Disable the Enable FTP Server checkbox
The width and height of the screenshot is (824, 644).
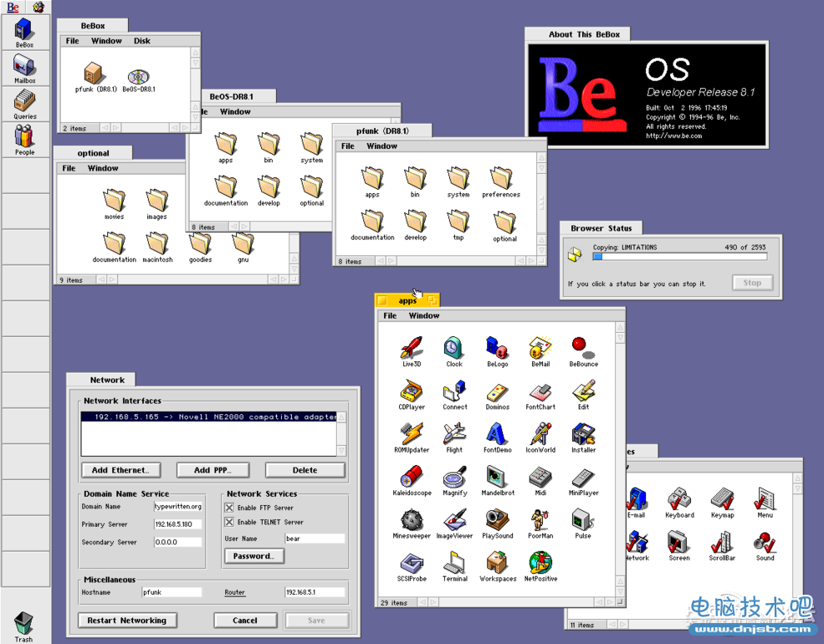(x=229, y=508)
